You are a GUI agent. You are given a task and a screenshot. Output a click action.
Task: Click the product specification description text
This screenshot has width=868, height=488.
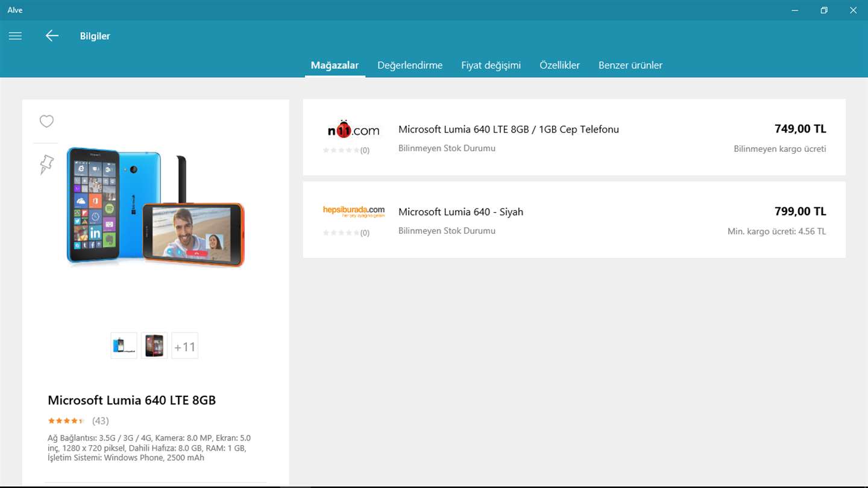coord(149,448)
